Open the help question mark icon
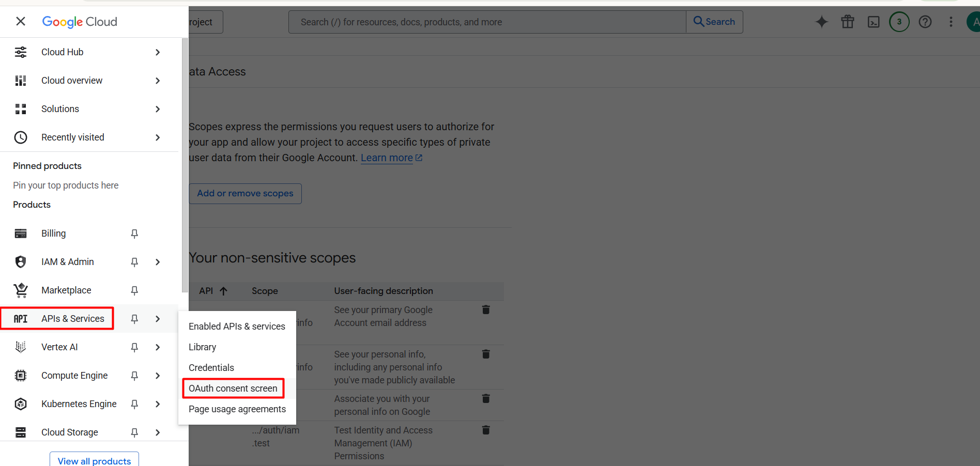The height and width of the screenshot is (466, 980). click(x=925, y=22)
